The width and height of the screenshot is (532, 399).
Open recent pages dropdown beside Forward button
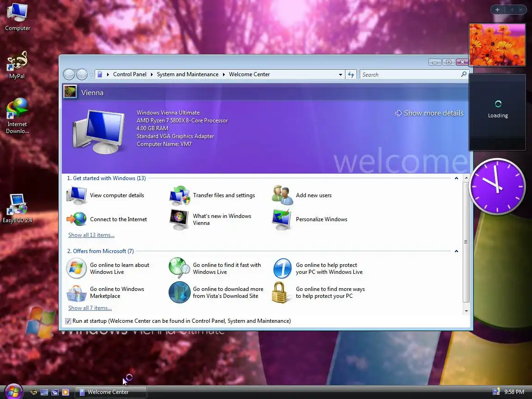point(91,75)
